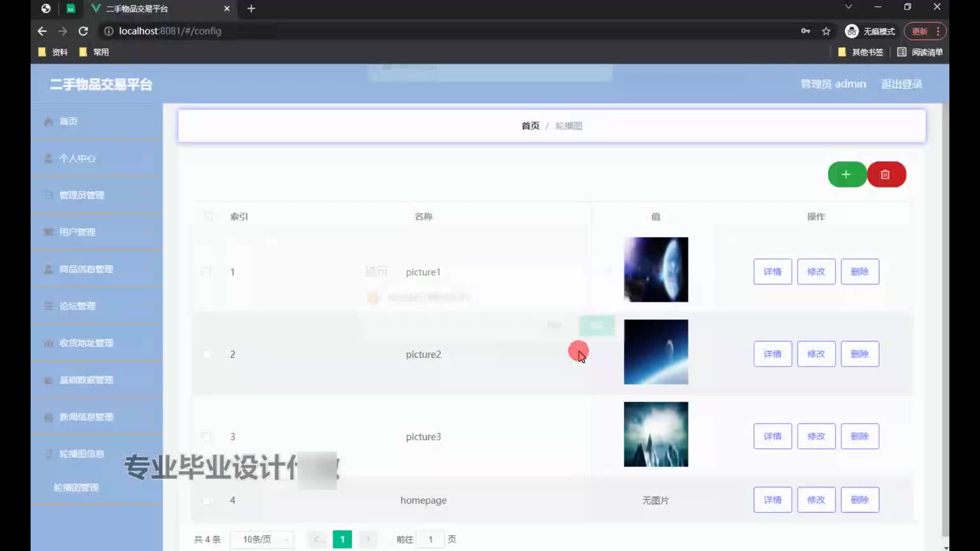The height and width of the screenshot is (551, 980).
Task: Go back in browser history
Action: [x=42, y=31]
